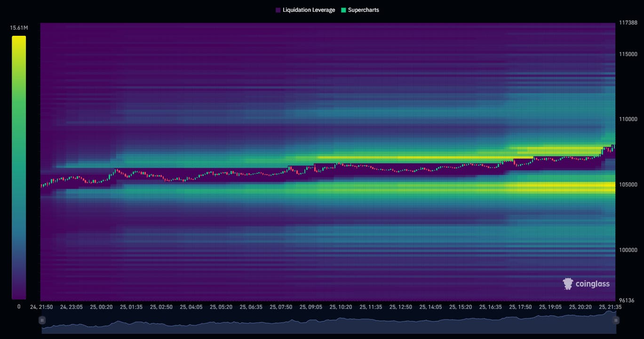Click the 24, 21:50 time axis label
644x339 pixels.
pos(40,307)
